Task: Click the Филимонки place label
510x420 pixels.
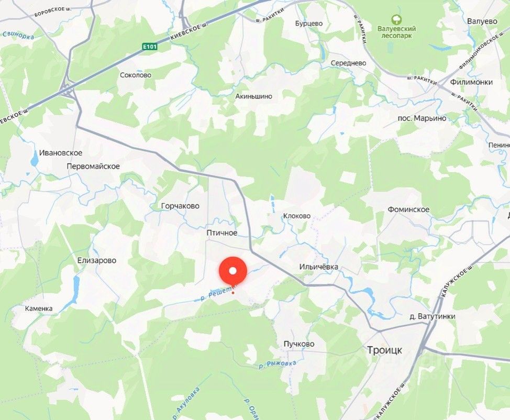Action: click(x=471, y=82)
